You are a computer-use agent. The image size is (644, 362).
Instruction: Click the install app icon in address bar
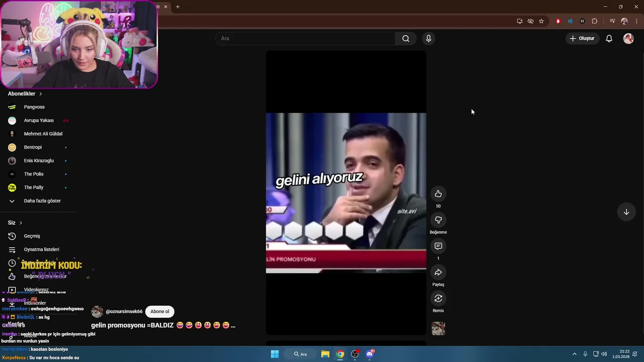[520, 21]
